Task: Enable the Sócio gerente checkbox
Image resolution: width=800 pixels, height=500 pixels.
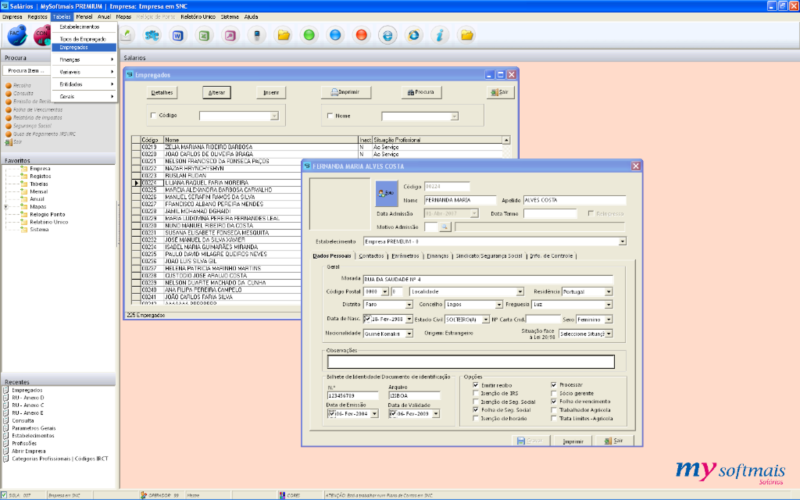Action: (554, 393)
